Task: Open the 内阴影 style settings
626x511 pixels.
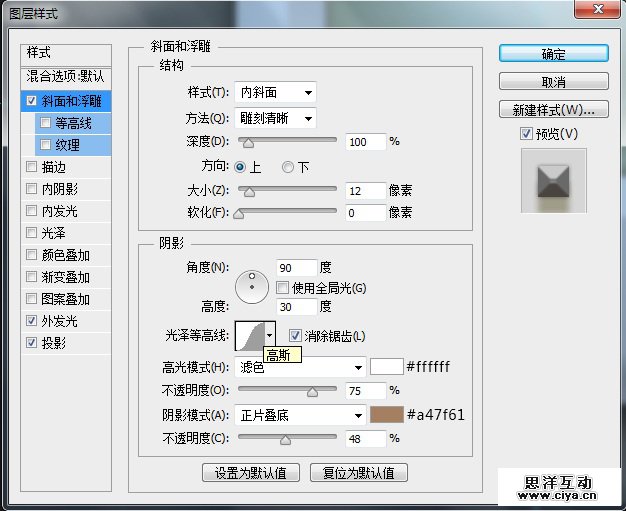Action: [x=60, y=189]
